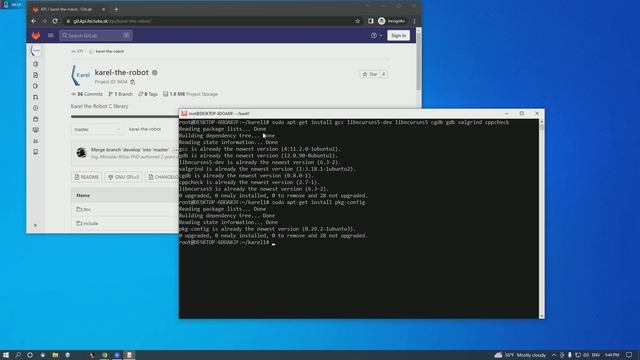
Task: Open the browser side panel icon
Action: (371, 21)
